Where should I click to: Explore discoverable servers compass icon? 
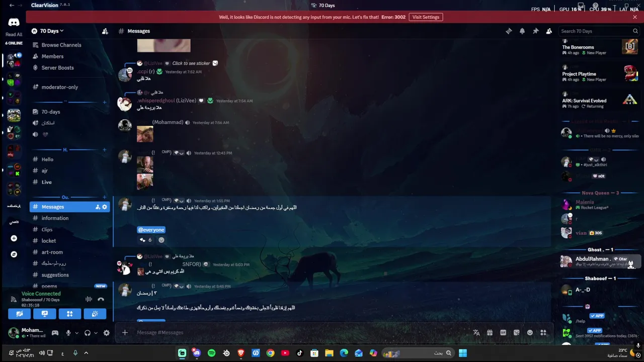(14, 254)
